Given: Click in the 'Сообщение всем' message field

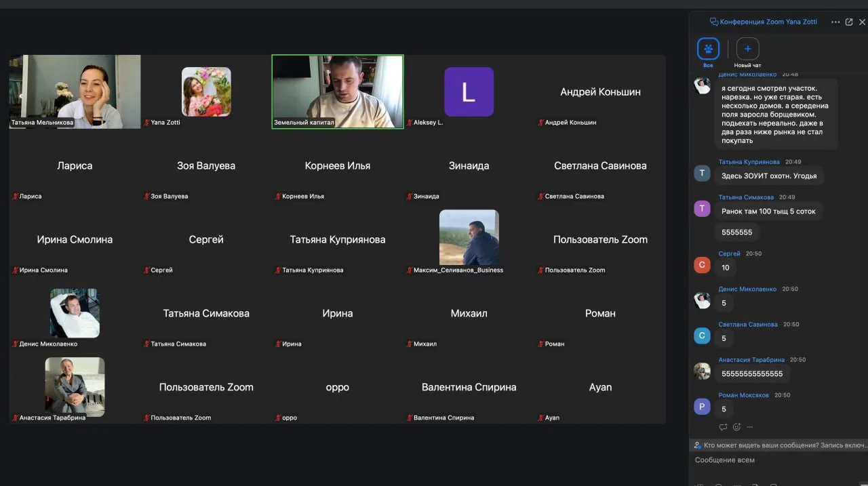Looking at the screenshot, I should pyautogui.click(x=778, y=460).
